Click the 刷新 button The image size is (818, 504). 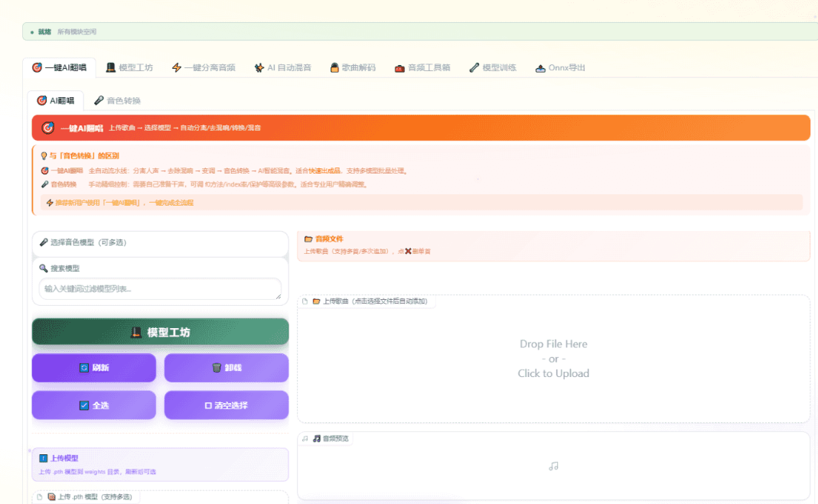coord(94,368)
